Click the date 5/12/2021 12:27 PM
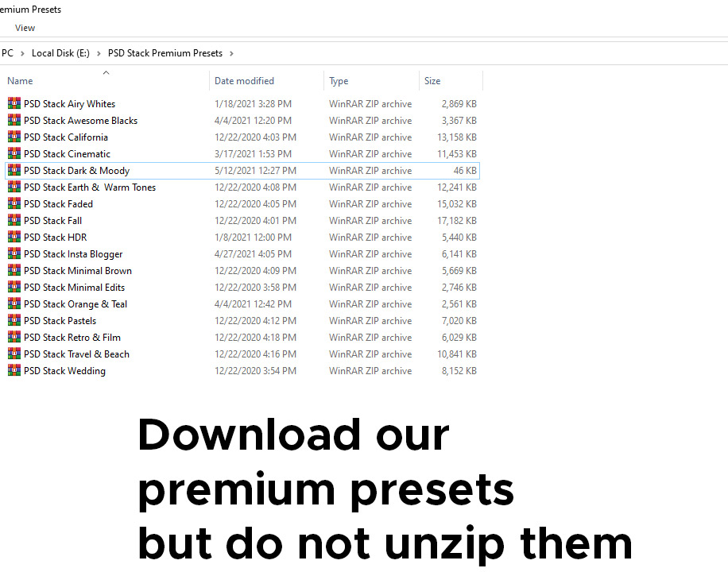The height and width of the screenshot is (572, 728). 255,171
